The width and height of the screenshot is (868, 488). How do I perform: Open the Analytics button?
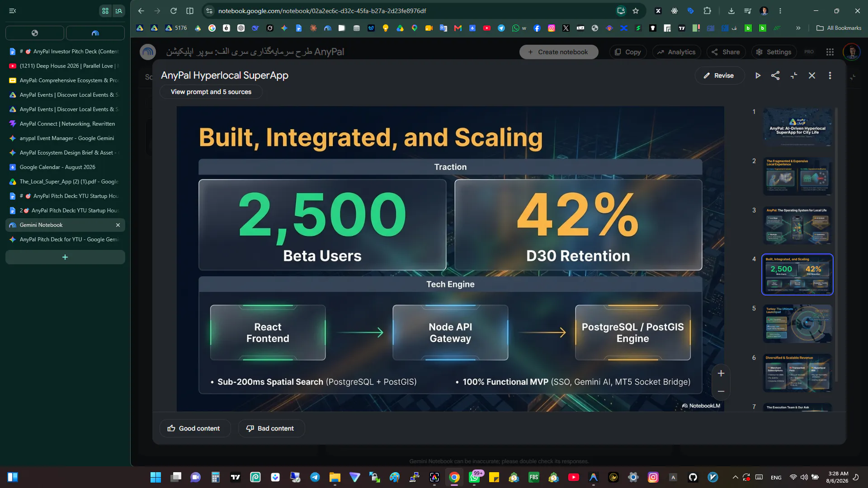pyautogui.click(x=676, y=52)
